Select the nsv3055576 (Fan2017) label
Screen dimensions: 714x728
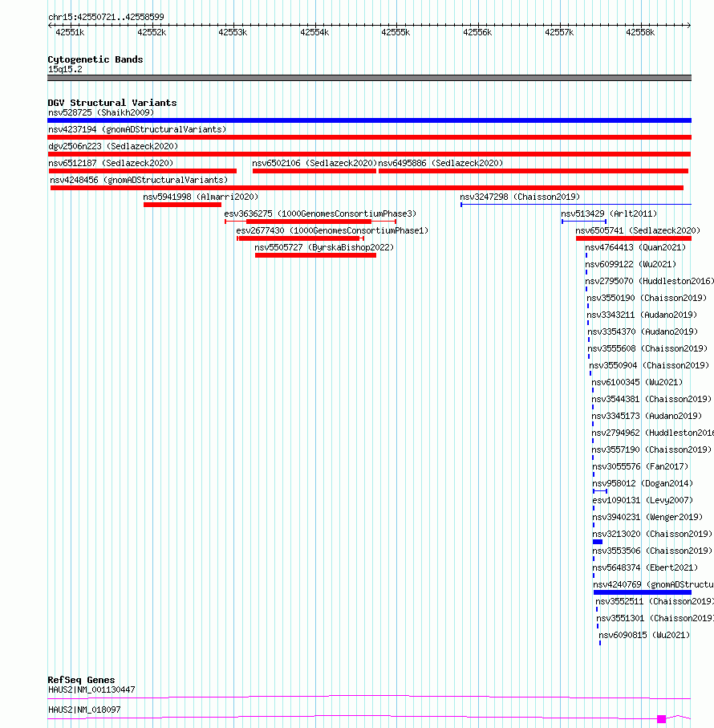[641, 466]
